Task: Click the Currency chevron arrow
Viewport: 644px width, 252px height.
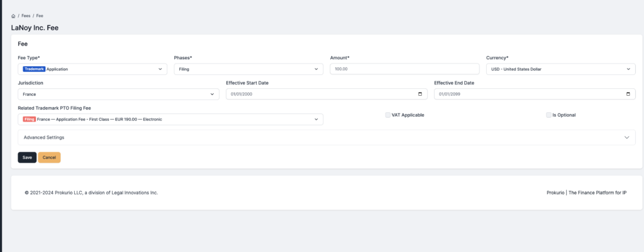Action: pos(628,69)
